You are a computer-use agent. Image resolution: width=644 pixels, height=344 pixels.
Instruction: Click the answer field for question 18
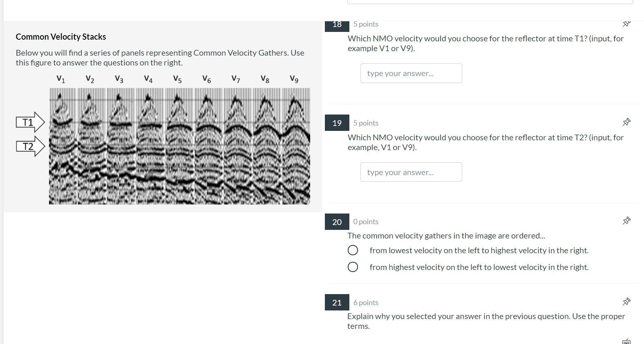[411, 73]
